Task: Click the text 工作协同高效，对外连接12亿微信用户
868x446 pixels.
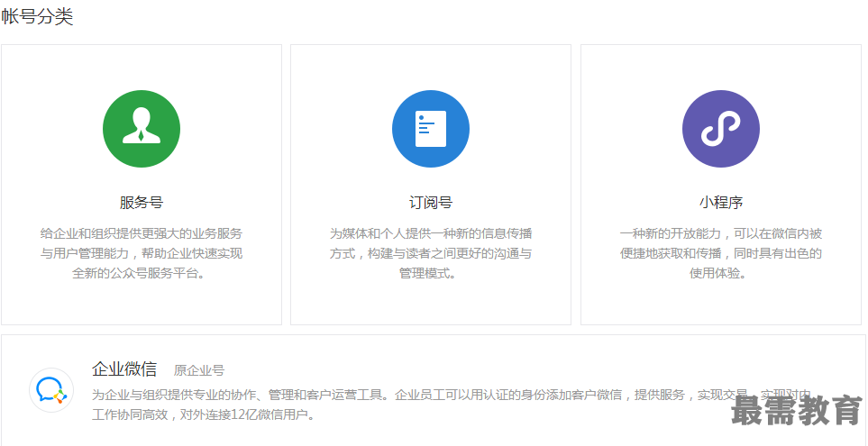Action: coord(203,414)
